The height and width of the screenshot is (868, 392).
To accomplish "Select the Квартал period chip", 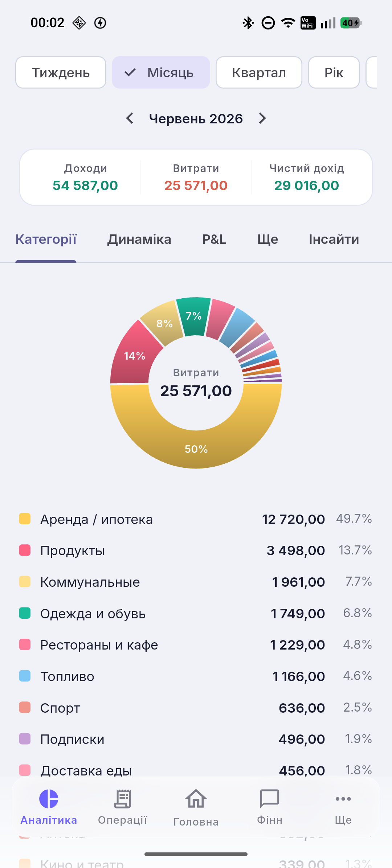I will click(259, 72).
